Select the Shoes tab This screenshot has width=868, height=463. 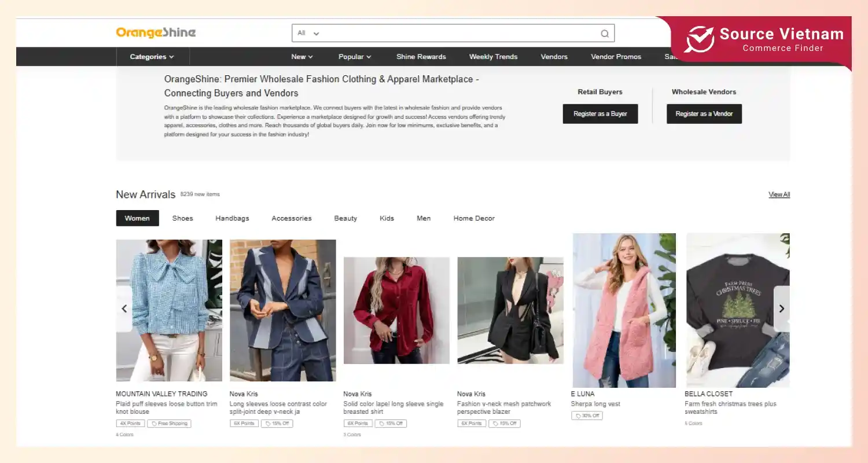182,218
